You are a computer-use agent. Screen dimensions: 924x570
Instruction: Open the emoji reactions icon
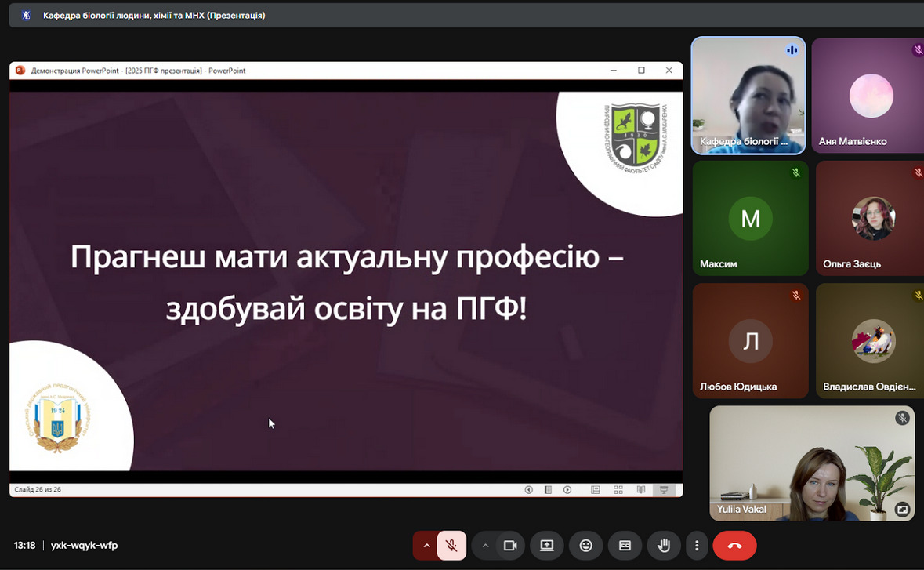tap(585, 546)
